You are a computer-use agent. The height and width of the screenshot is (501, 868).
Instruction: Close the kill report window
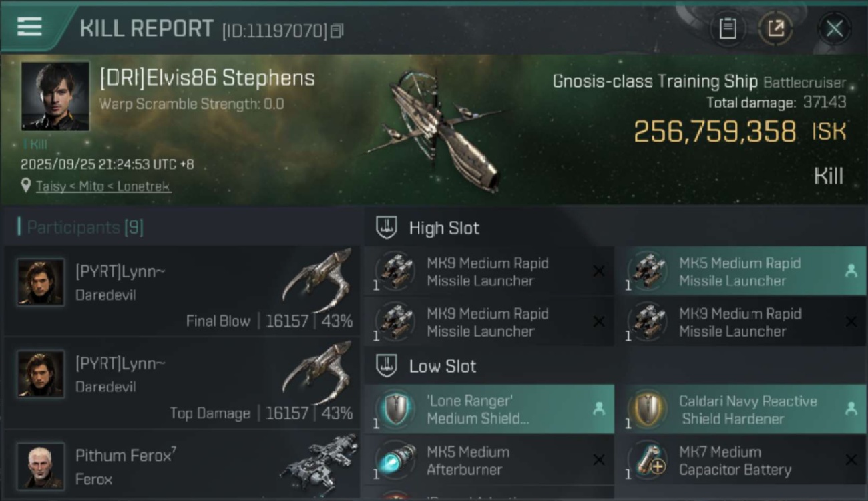point(834,29)
